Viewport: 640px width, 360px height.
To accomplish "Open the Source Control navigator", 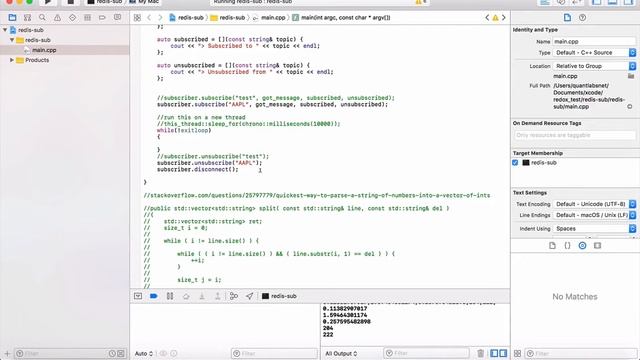I will click(27, 18).
